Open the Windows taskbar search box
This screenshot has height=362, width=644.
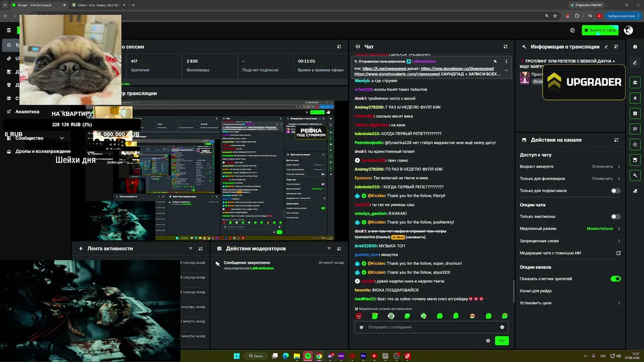256,356
